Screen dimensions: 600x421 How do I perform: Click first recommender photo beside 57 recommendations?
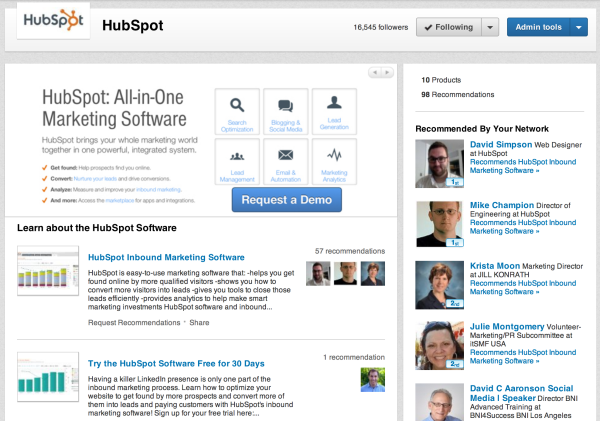[318, 274]
